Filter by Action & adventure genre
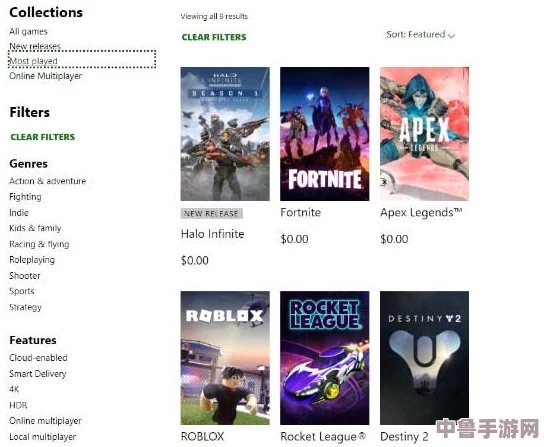 [48, 181]
